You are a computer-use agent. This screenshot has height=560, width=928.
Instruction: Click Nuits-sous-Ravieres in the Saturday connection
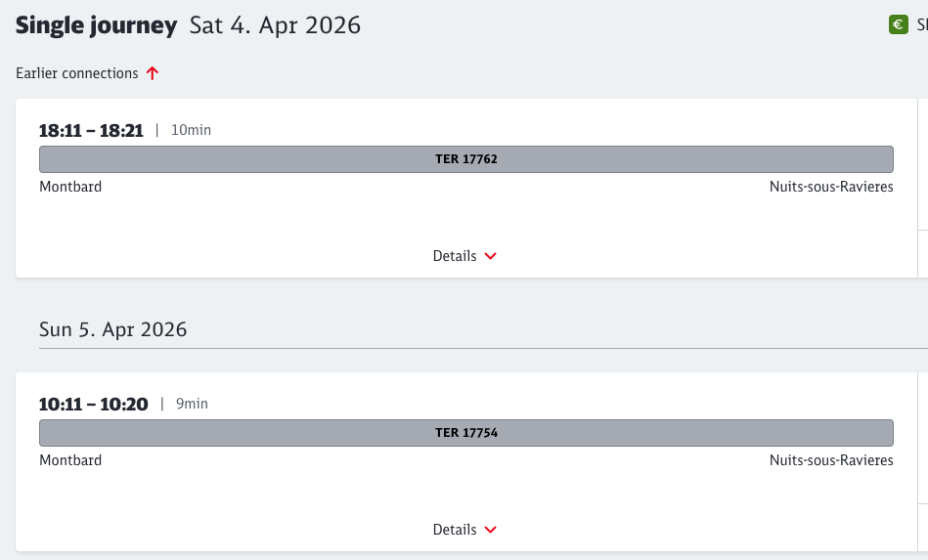pos(830,187)
